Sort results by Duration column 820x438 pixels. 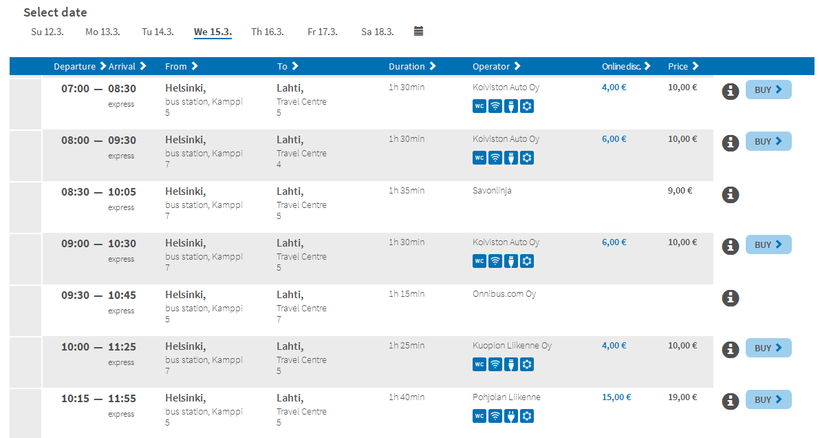pos(411,66)
